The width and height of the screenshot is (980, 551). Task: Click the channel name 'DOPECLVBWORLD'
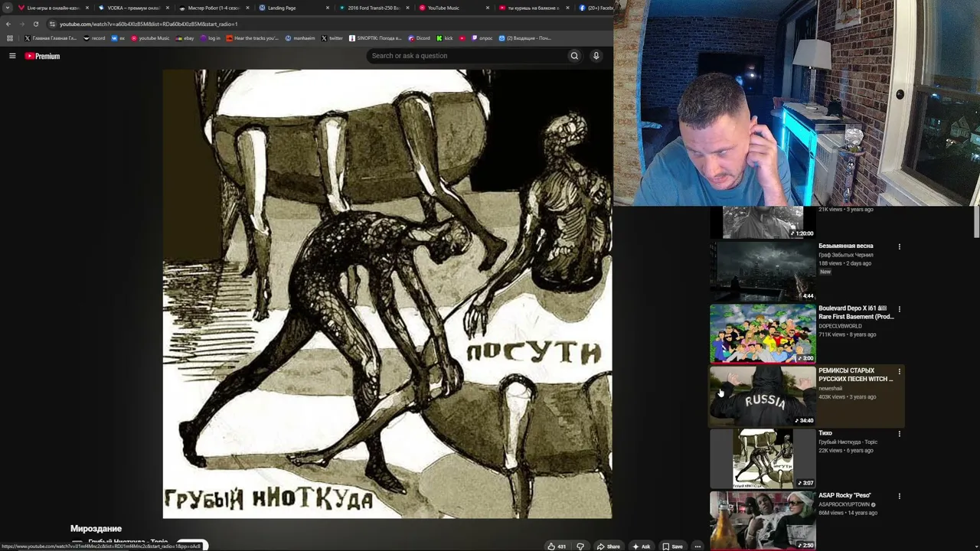(x=840, y=326)
